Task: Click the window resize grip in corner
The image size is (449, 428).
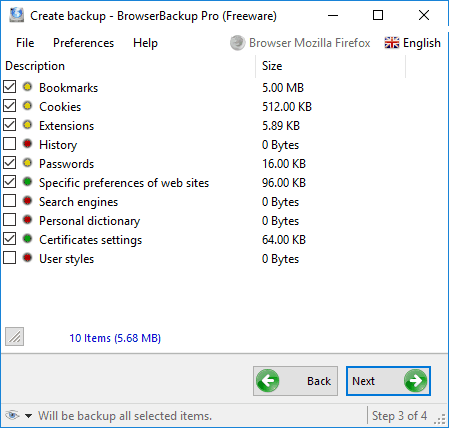Action: pos(441,419)
